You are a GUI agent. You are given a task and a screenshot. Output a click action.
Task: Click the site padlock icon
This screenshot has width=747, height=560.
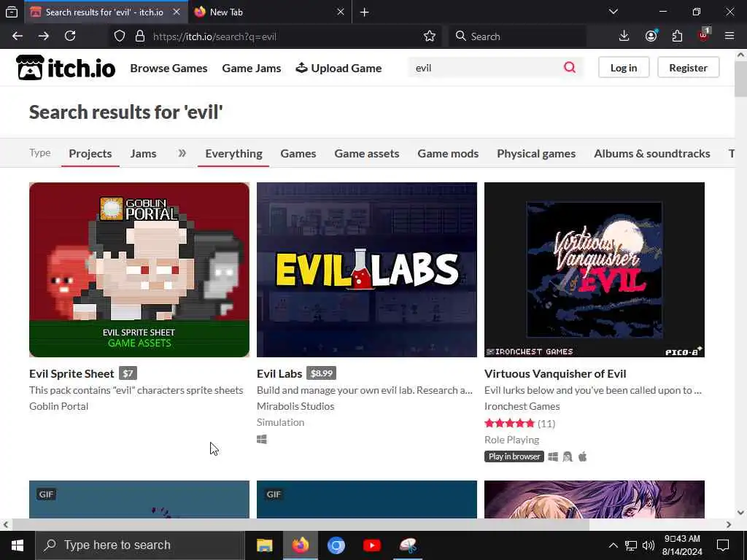tap(140, 36)
